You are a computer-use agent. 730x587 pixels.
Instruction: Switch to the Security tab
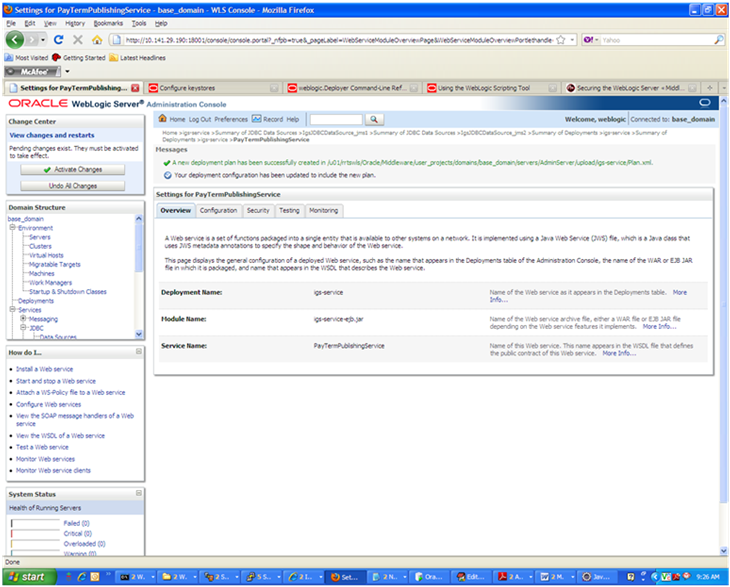click(258, 211)
